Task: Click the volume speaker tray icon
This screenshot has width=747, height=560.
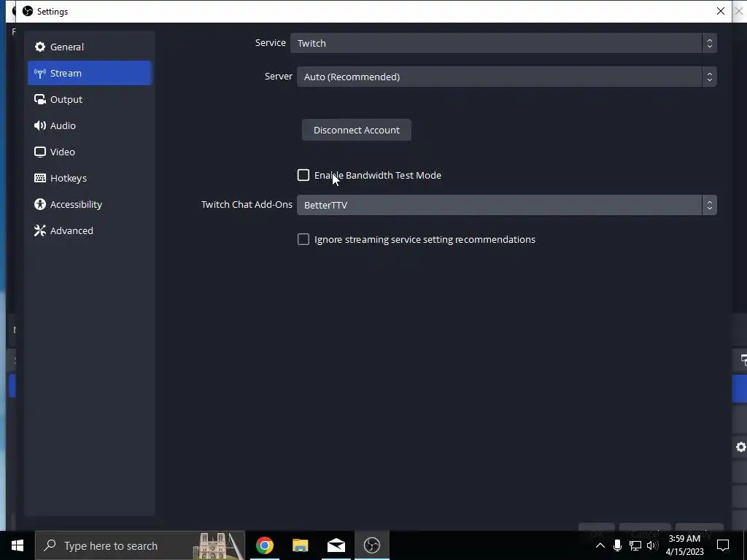Action: pos(652,545)
